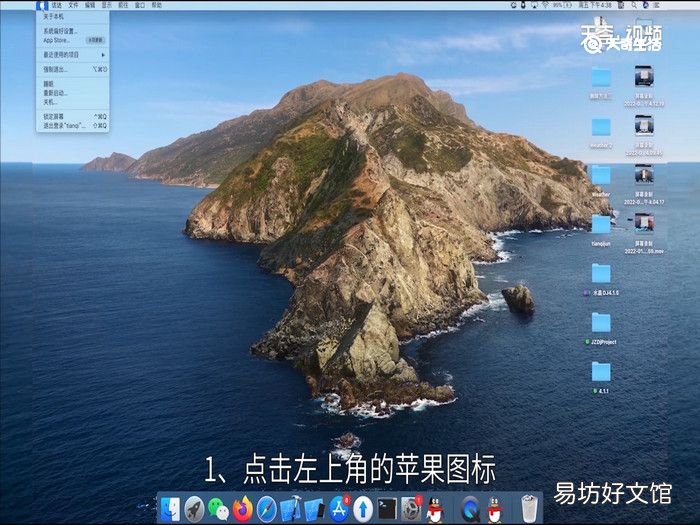
Task: Open System Preferences gear in Dock
Action: pyautogui.click(x=411, y=508)
